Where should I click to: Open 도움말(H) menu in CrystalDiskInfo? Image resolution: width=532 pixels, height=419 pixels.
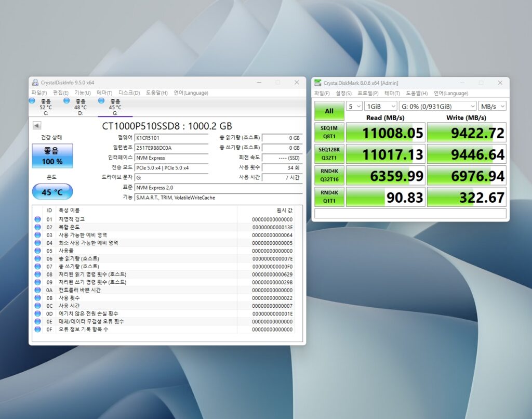pos(157,93)
